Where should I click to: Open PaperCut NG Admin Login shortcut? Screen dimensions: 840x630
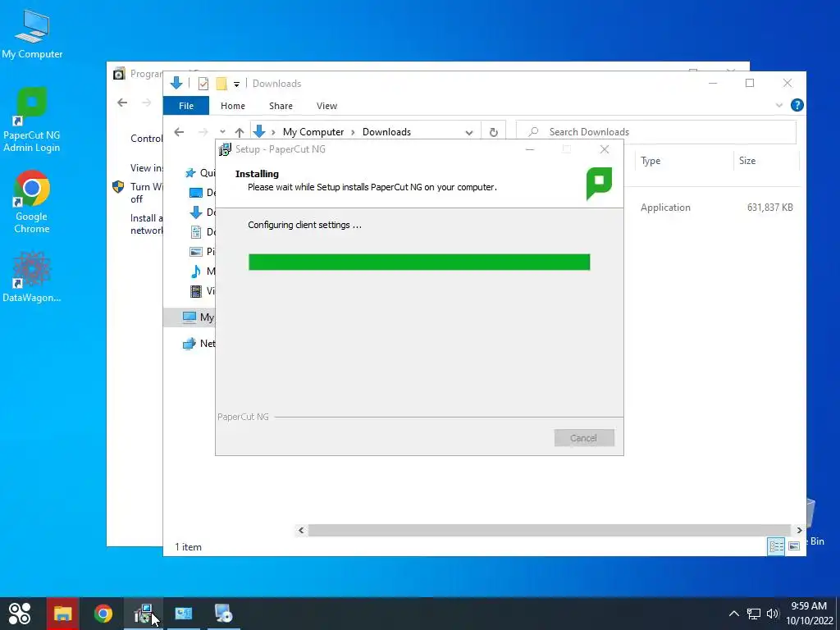[32, 120]
